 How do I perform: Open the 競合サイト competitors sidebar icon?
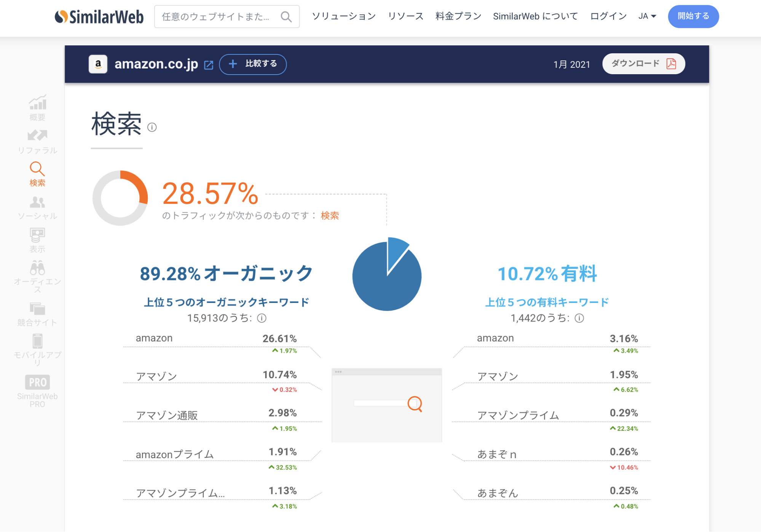[x=37, y=309]
